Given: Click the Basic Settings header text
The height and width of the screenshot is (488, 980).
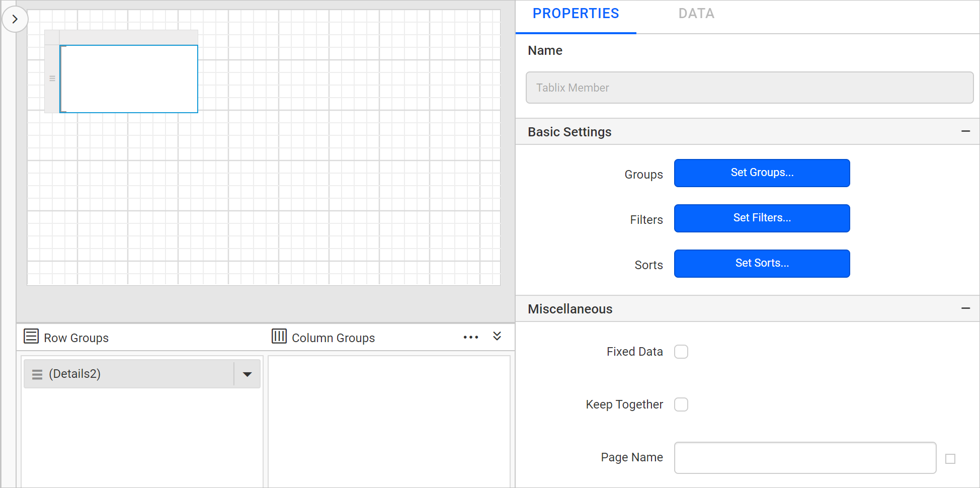Looking at the screenshot, I should click(x=569, y=132).
